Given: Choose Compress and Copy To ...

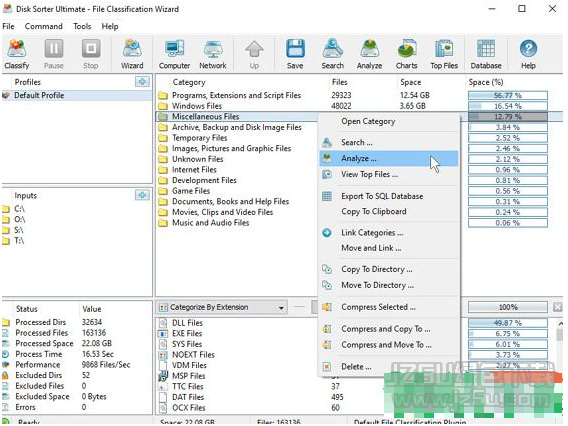Looking at the screenshot, I should click(x=388, y=329).
